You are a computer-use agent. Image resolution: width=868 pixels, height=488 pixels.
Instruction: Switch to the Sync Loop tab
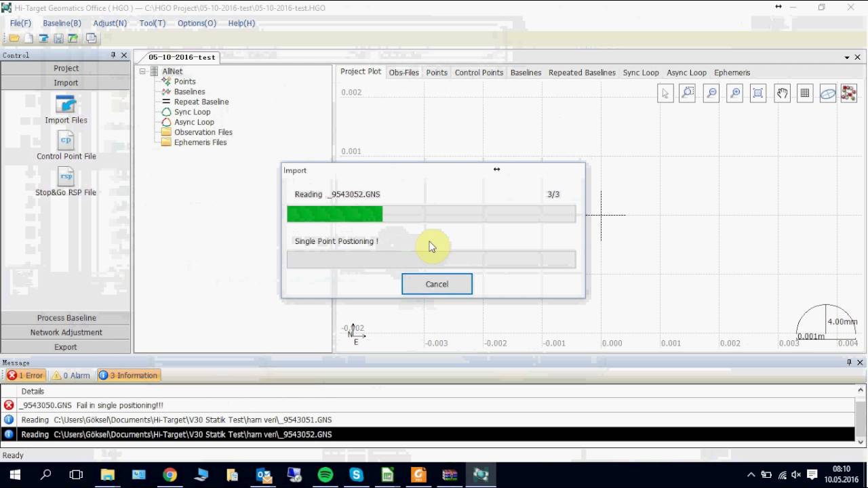tap(641, 73)
